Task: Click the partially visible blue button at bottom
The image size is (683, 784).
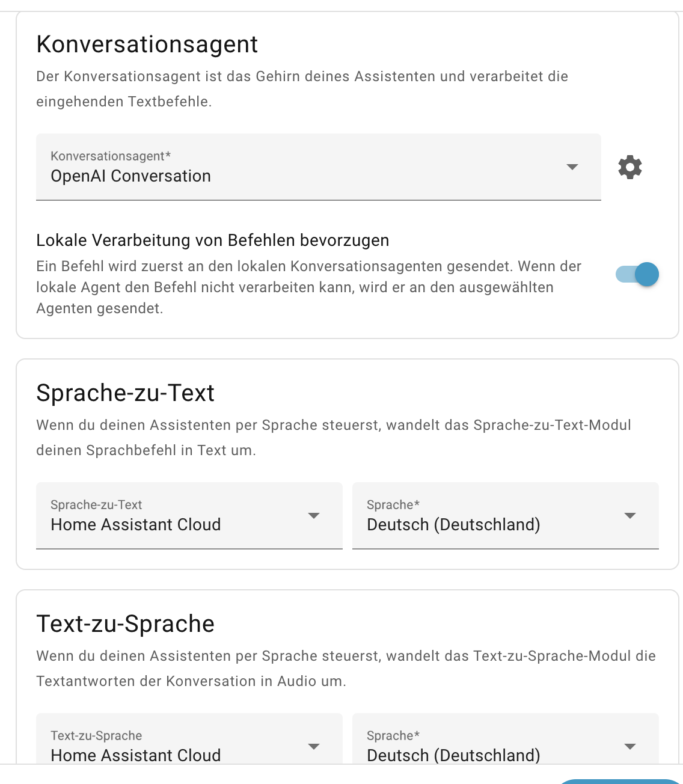Action: (x=619, y=781)
